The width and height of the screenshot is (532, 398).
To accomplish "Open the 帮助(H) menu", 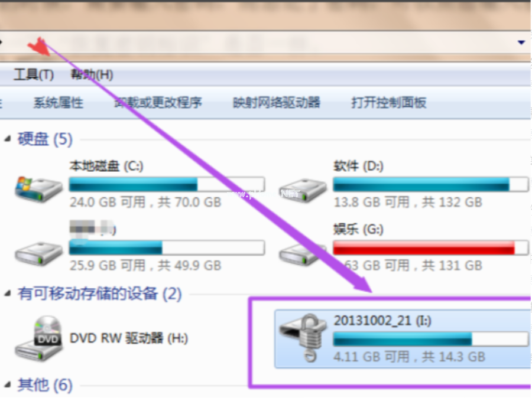I will (x=92, y=74).
